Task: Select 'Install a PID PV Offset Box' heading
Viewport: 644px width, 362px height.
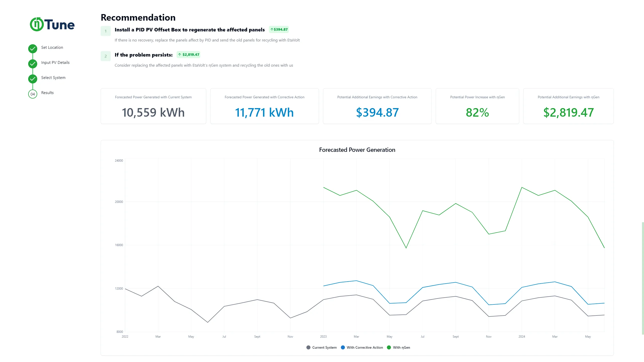Action: (x=190, y=30)
